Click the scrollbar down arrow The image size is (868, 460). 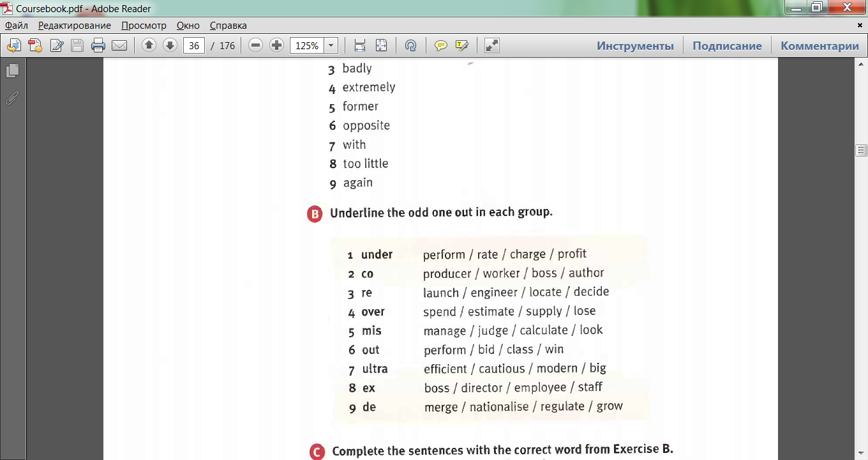(861, 452)
